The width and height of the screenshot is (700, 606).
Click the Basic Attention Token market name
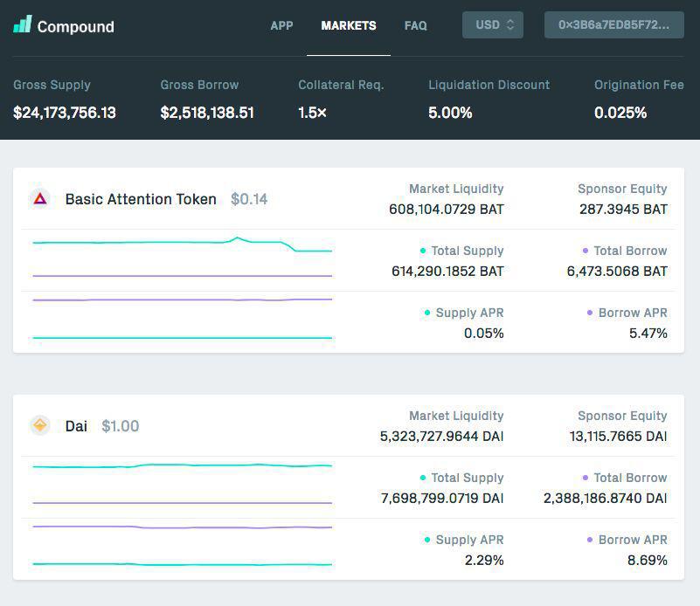click(x=141, y=199)
